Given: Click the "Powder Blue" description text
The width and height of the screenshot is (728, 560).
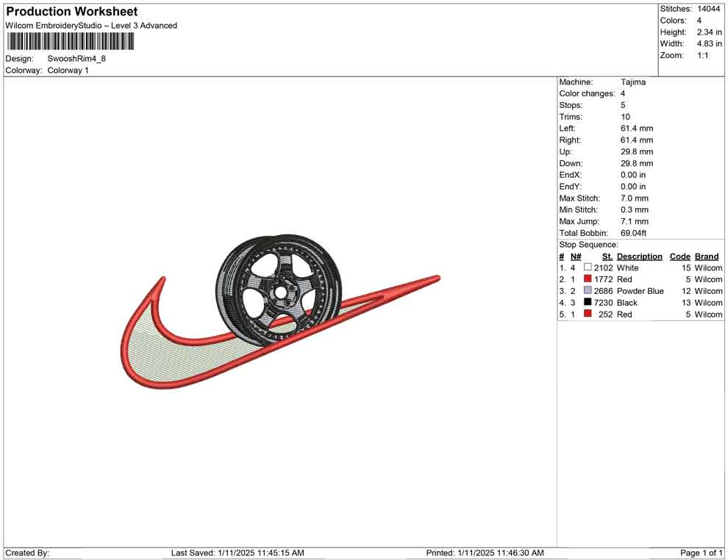Looking at the screenshot, I should pyautogui.click(x=640, y=291).
